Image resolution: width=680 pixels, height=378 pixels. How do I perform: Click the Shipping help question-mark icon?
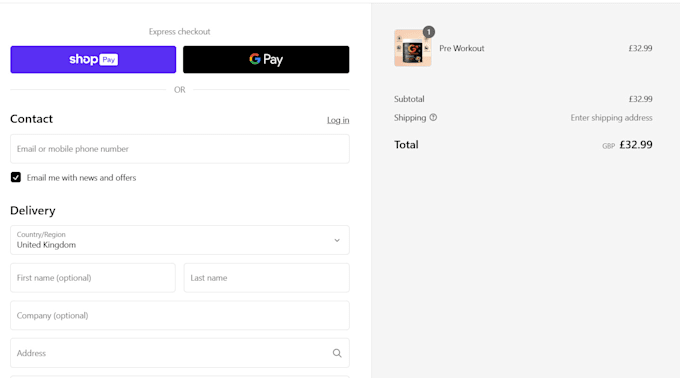pos(433,117)
